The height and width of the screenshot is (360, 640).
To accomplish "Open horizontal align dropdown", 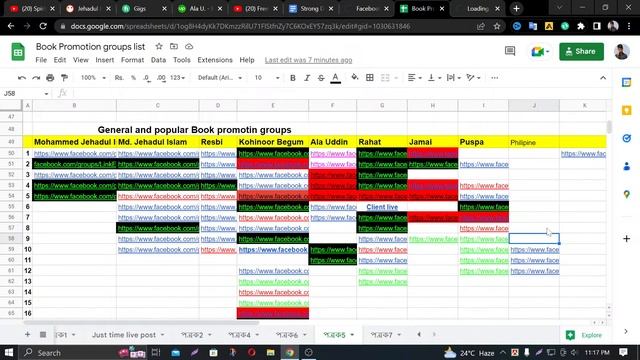I will point(414,78).
